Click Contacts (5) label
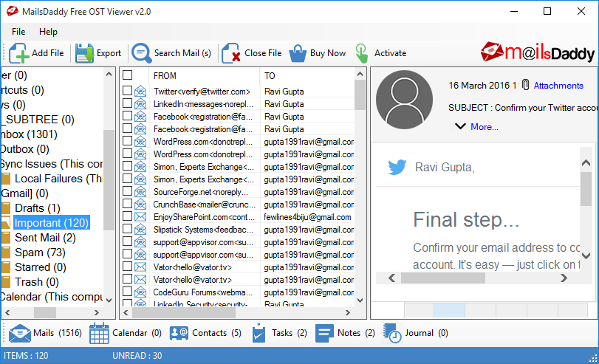599x364 pixels. tap(216, 333)
